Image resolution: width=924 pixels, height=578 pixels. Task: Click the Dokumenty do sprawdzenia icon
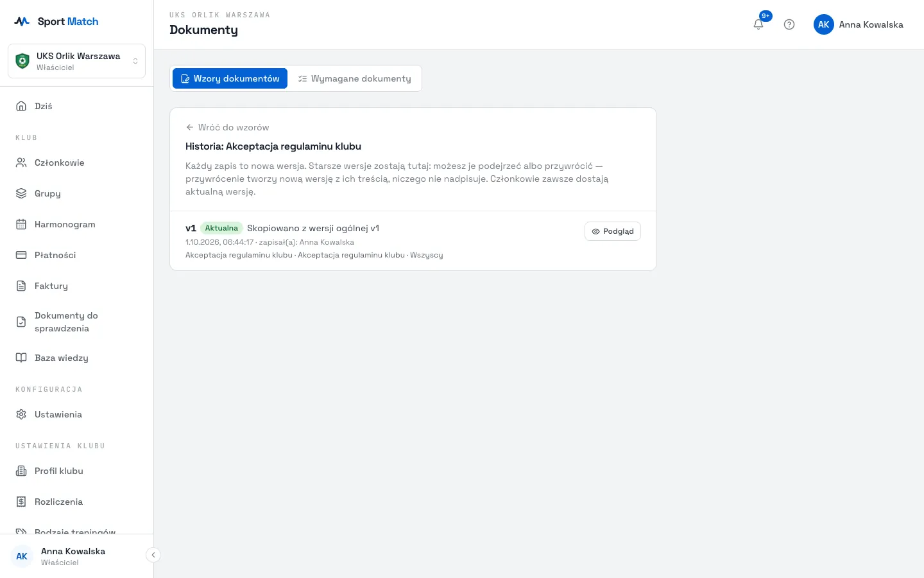click(21, 322)
